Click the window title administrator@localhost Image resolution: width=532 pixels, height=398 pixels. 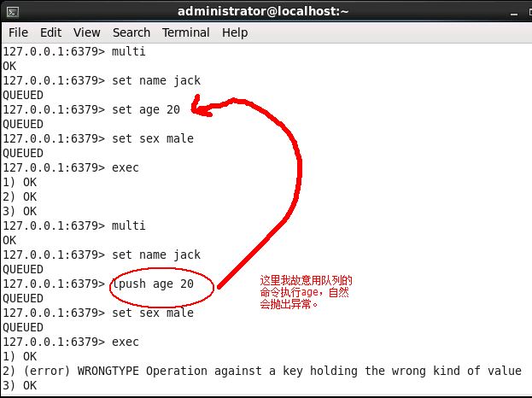click(263, 12)
